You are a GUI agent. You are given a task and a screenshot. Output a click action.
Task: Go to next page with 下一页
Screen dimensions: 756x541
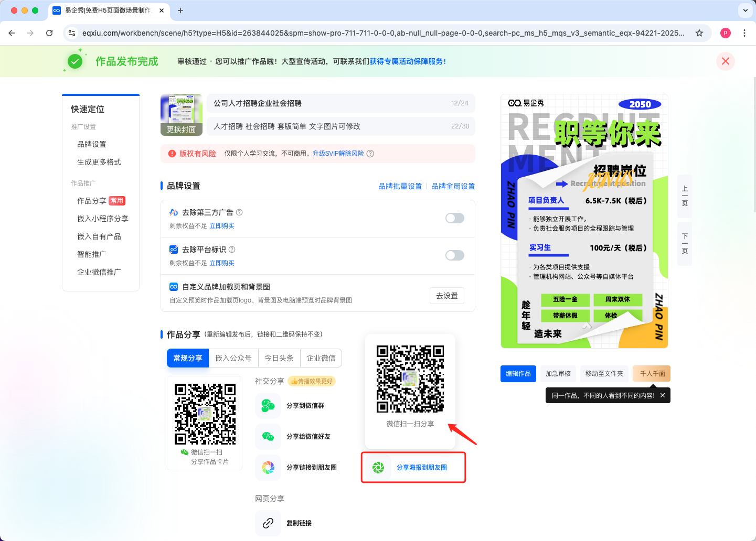[x=685, y=244]
